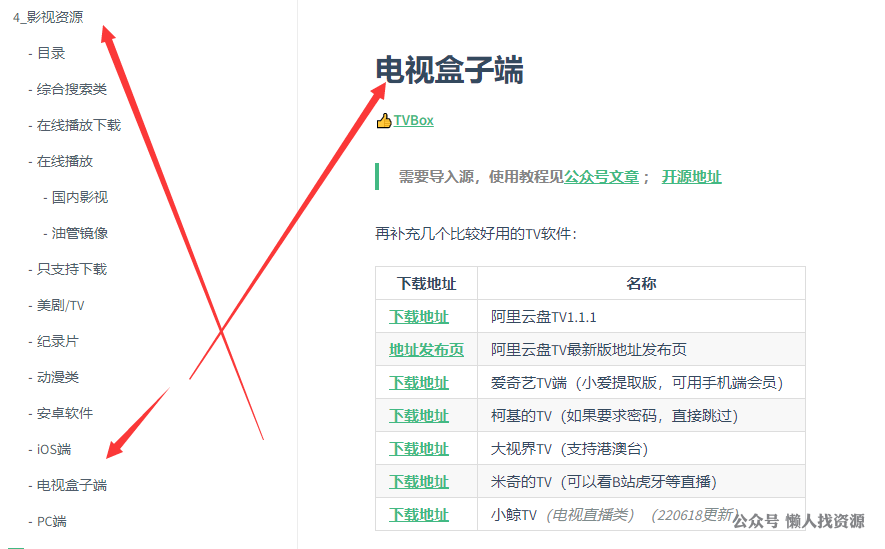The image size is (885, 549).
Task: Click the 再补充几个比较好用的TV软件 paragraph
Action: (x=476, y=234)
